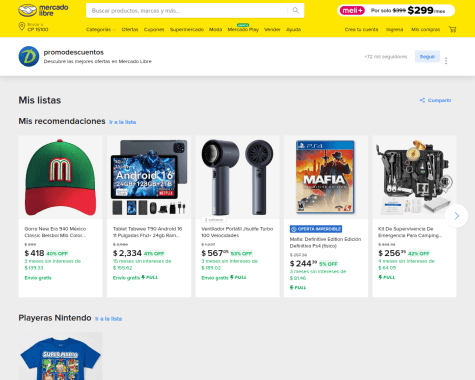The image size is (475, 380).
Task: Click the Compartir link
Action: pos(439,100)
